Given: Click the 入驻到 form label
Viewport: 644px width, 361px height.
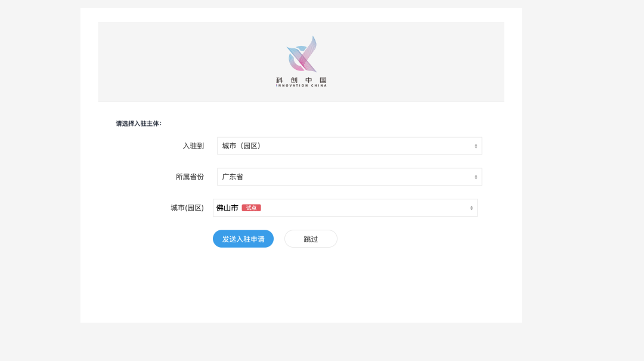Looking at the screenshot, I should coord(194,146).
